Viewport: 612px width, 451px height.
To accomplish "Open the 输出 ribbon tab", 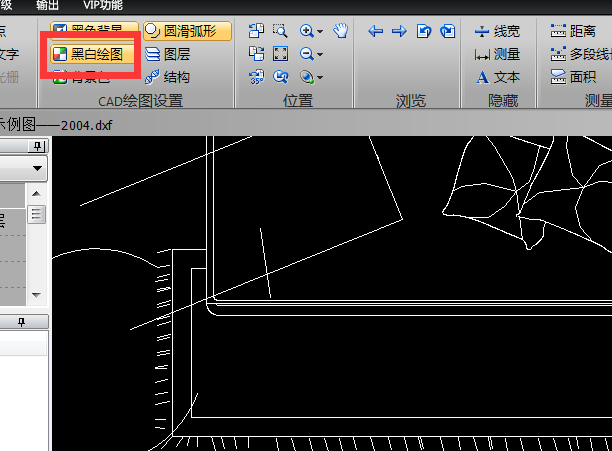I will (47, 5).
